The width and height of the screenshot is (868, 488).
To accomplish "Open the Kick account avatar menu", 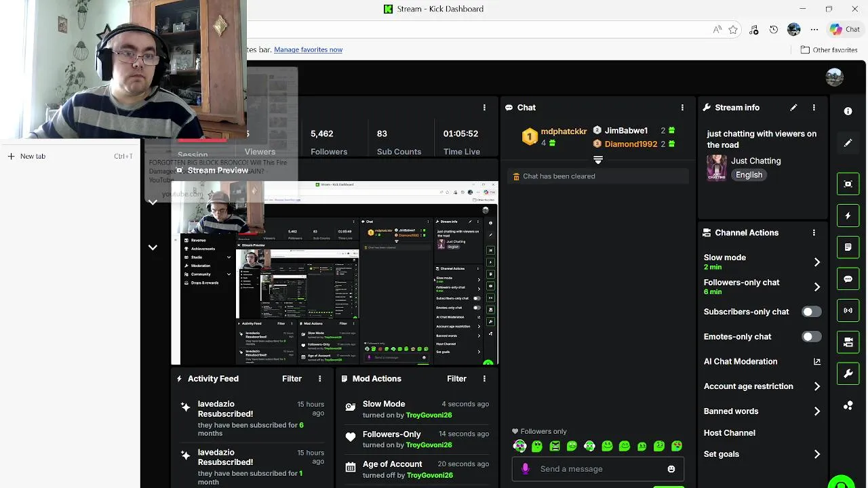I will tap(834, 77).
